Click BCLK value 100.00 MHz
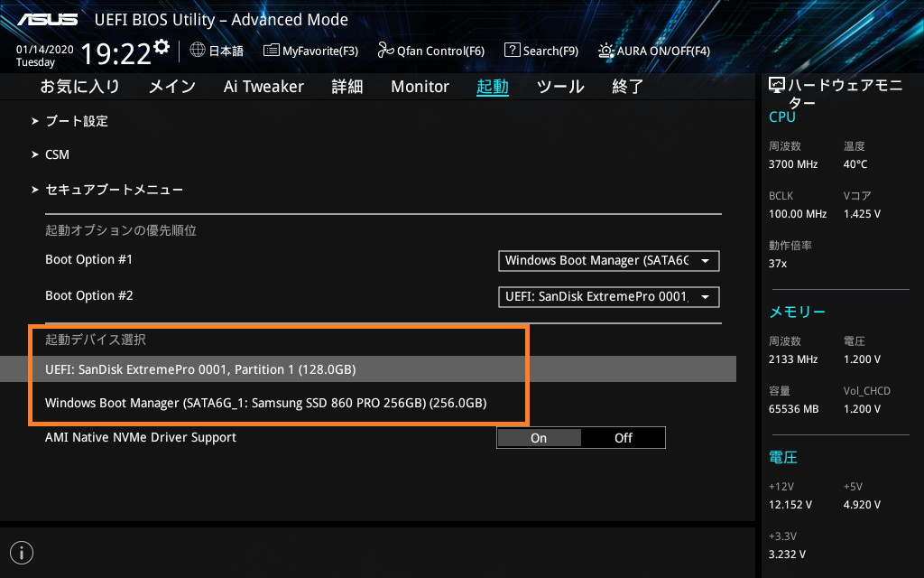The width and height of the screenshot is (924, 578). pos(798,213)
